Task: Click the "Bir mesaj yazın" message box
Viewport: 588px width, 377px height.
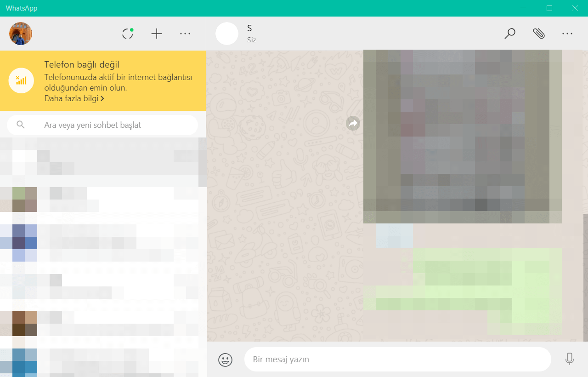Action: pos(397,360)
